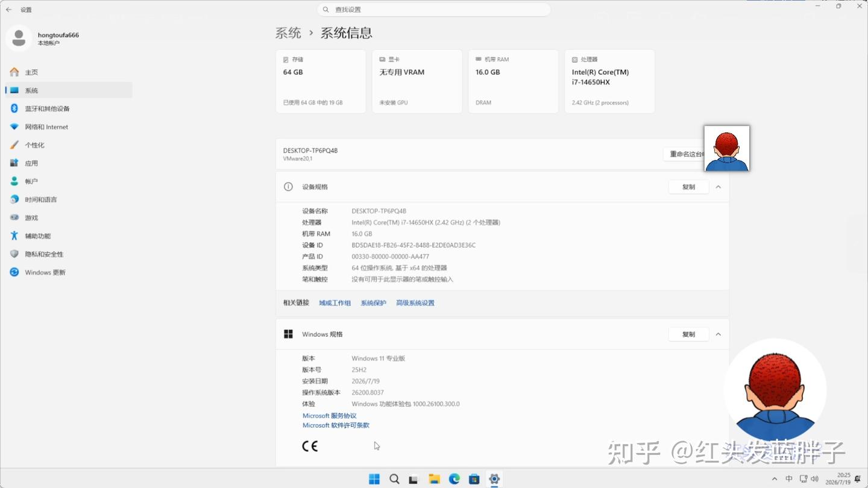Click the 中 input method indicator

[x=789, y=479]
